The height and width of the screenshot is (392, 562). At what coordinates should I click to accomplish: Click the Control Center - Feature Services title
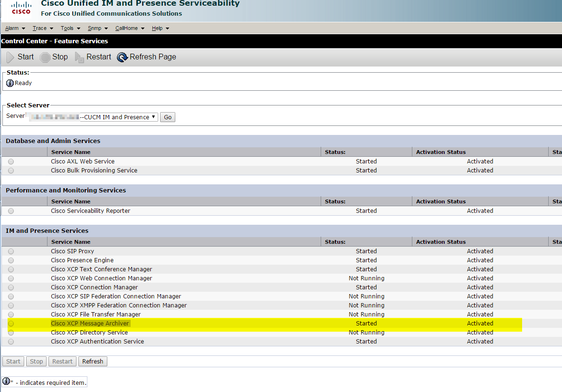(x=55, y=41)
